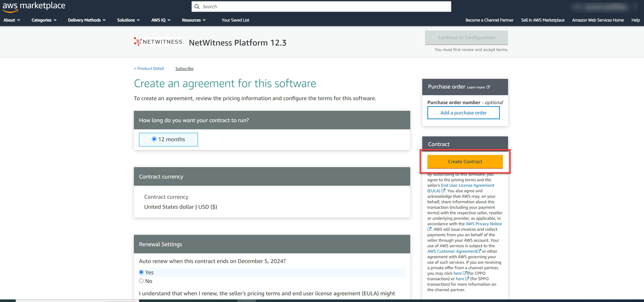
Task: Click the NetWitness logo
Action: coord(158,42)
